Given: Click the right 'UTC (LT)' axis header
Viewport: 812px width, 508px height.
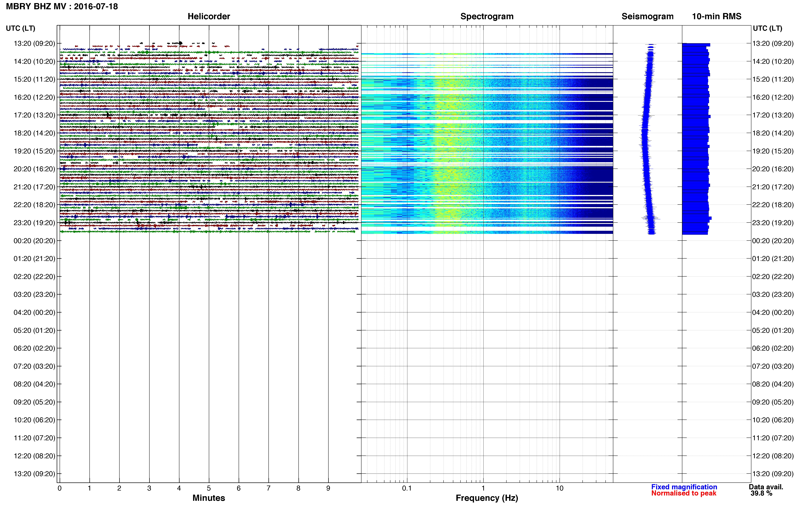Looking at the screenshot, I should [767, 28].
